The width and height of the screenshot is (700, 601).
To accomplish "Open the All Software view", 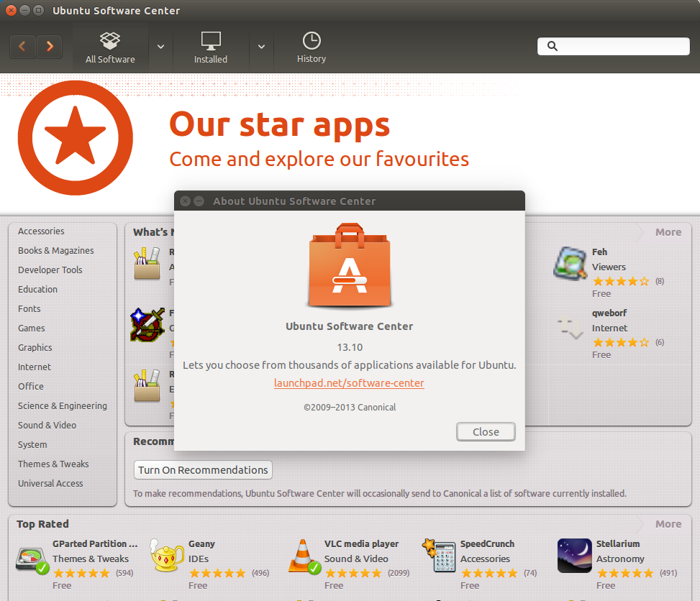I will click(110, 47).
